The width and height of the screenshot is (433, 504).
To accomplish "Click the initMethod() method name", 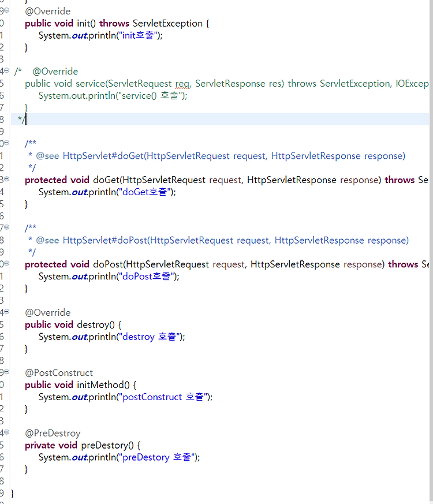I will [100, 385].
